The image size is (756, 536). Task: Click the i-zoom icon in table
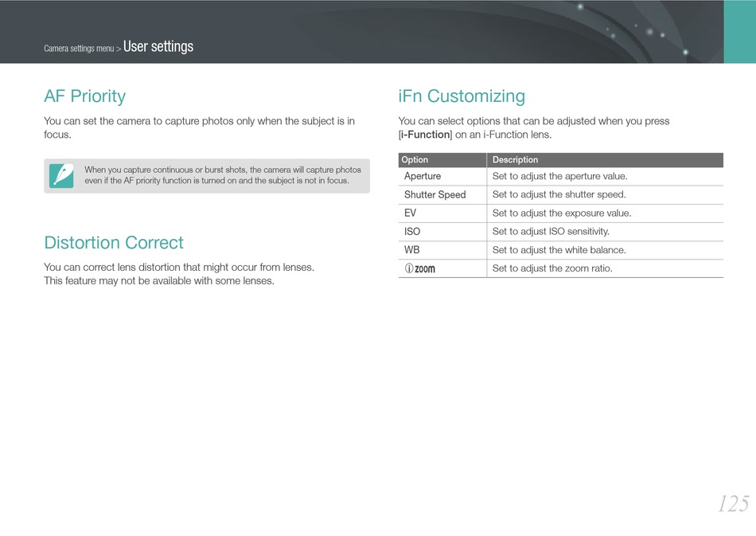(x=420, y=268)
